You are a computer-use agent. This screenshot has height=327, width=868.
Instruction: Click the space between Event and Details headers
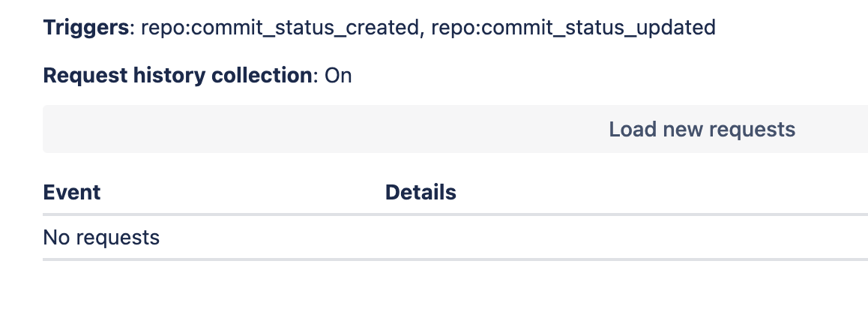coord(242,192)
